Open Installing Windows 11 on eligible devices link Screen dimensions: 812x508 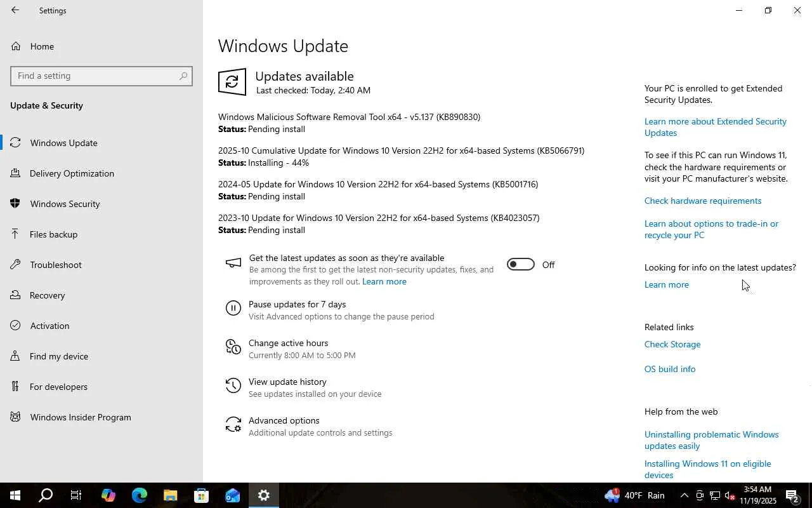[x=708, y=469]
